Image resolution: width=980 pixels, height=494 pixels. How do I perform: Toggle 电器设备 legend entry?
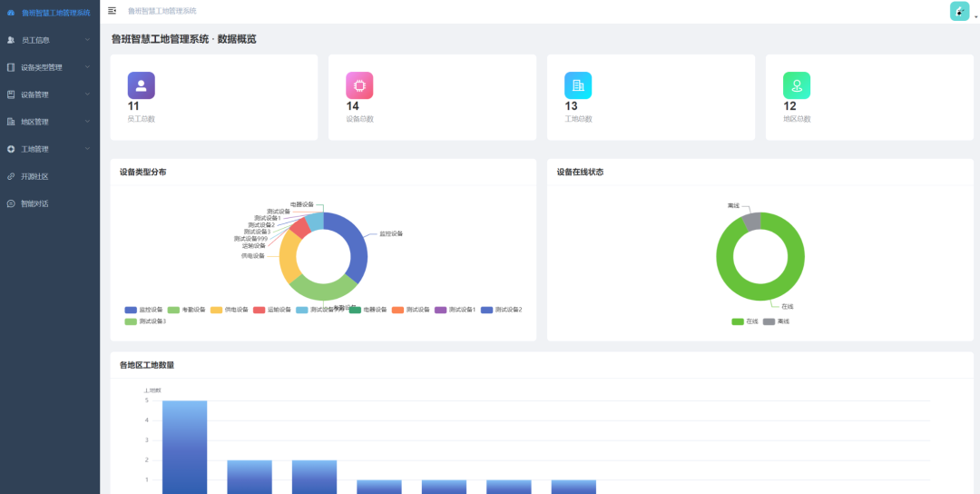(368, 310)
